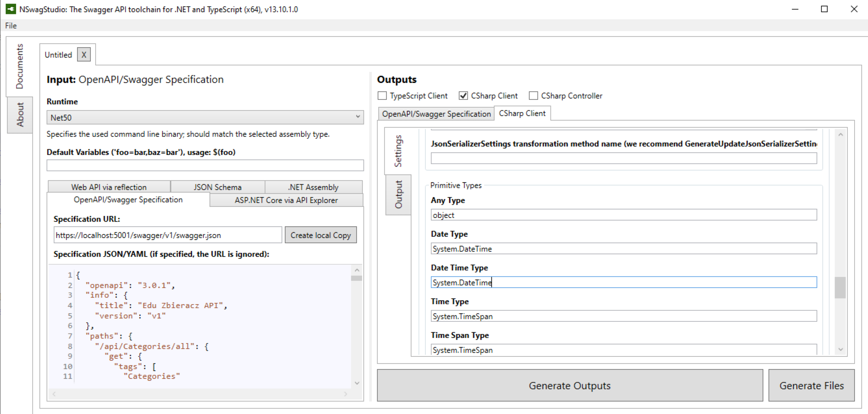Click the Time Type field

[x=624, y=316]
